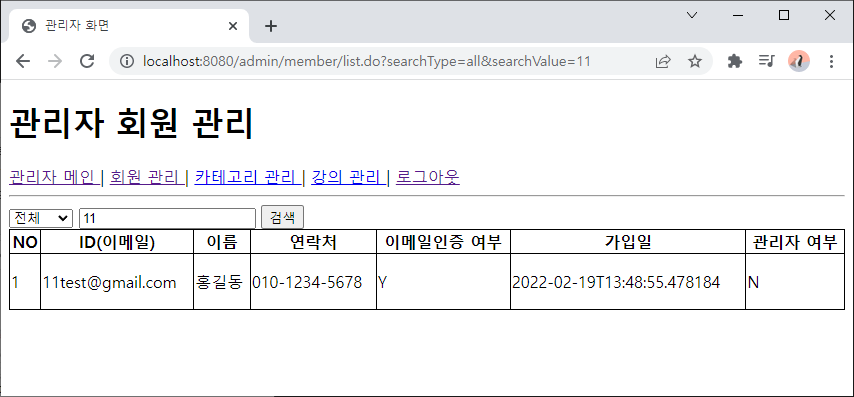Close the 관리자 화면 tab
The image size is (854, 397).
click(233, 26)
